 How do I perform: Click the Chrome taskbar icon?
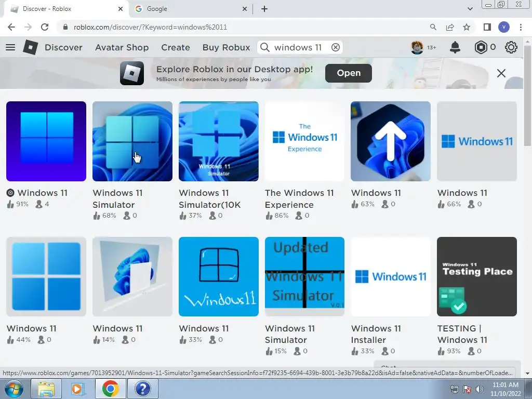pos(110,389)
